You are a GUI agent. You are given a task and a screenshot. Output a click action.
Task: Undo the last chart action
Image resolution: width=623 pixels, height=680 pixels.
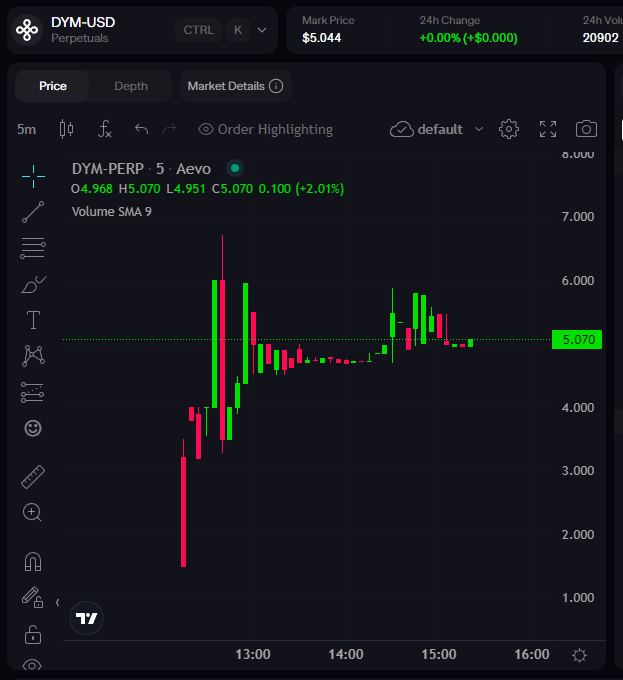click(x=141, y=129)
